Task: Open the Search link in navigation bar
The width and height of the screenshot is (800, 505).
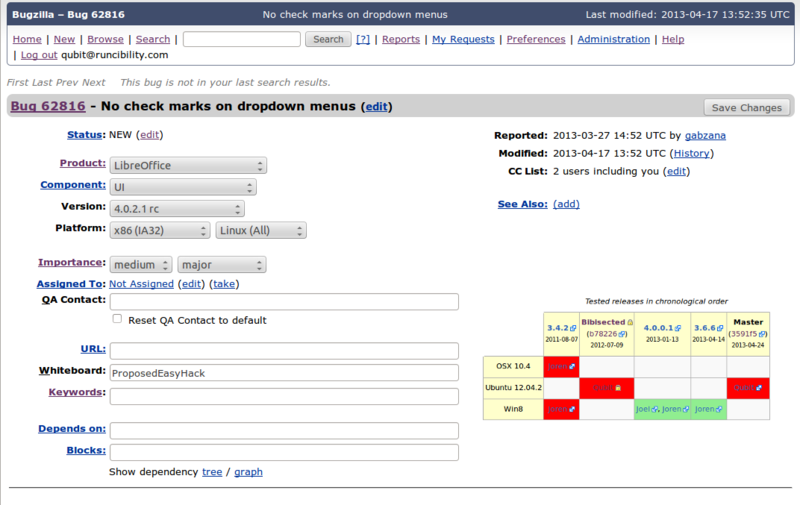Action: tap(153, 39)
